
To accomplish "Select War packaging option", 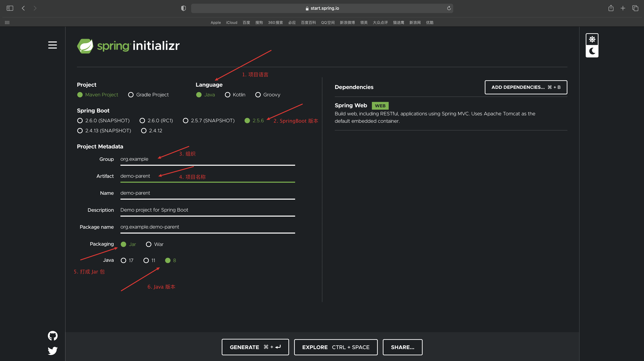I will (x=148, y=244).
